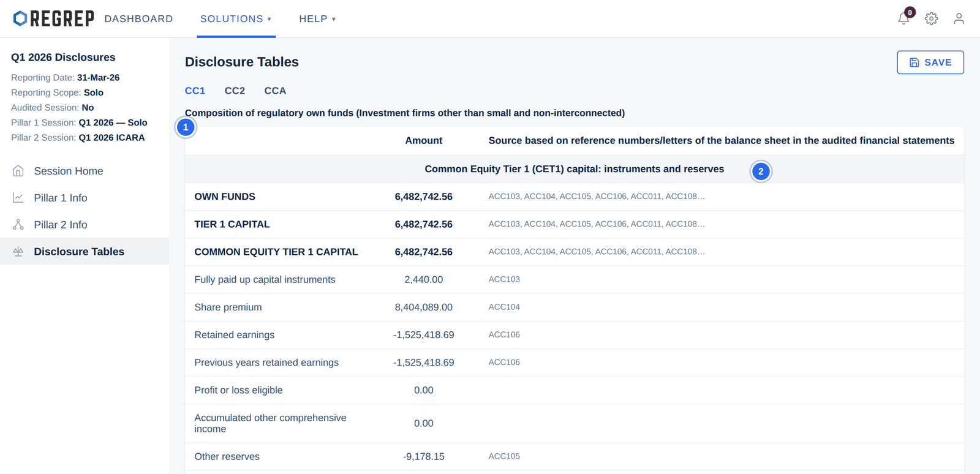Click Retained earnings amount -1,525,418.69
980x474 pixels.
pyautogui.click(x=423, y=335)
